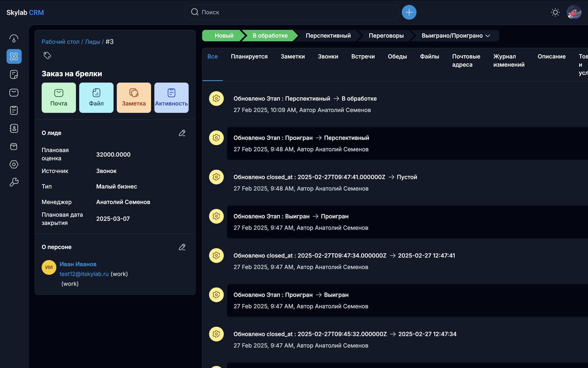
Task: Go to "Лиды" breadcrumb link
Action: 92,42
